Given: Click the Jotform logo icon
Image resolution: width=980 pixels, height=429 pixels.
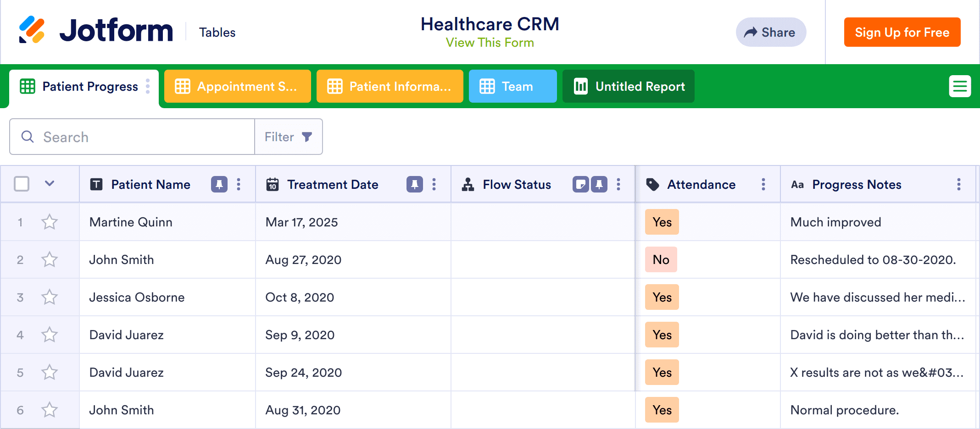Looking at the screenshot, I should coord(32,30).
